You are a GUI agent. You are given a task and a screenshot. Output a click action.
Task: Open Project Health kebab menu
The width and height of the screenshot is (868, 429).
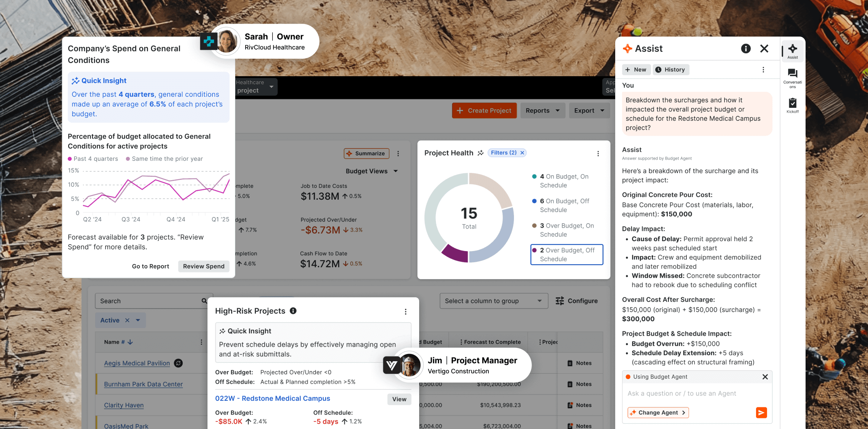[x=598, y=154]
